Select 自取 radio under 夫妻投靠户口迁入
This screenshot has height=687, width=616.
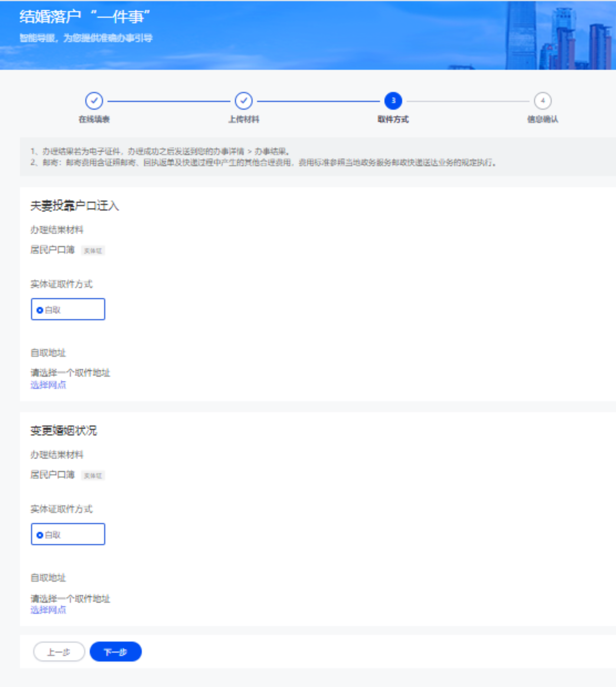pos(40,310)
